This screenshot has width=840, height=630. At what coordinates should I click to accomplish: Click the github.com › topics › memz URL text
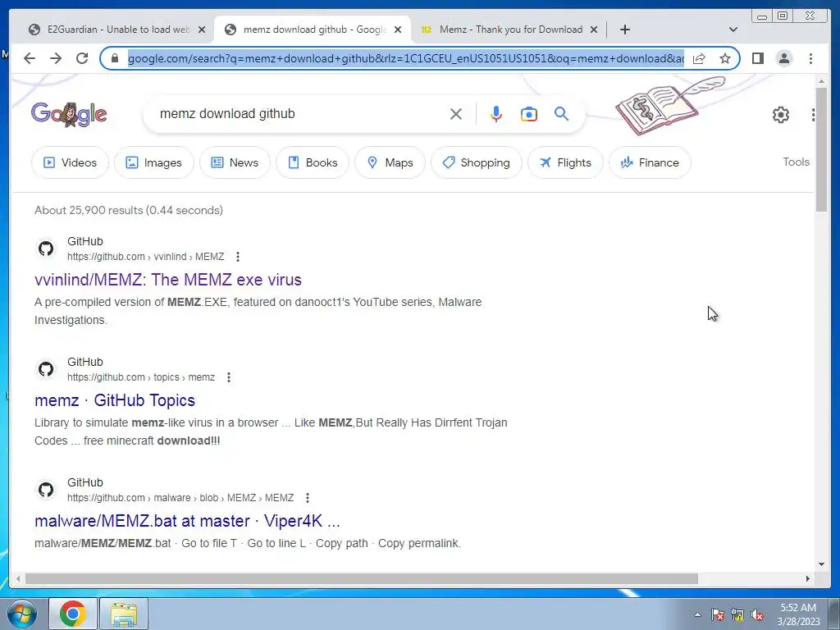[141, 377]
